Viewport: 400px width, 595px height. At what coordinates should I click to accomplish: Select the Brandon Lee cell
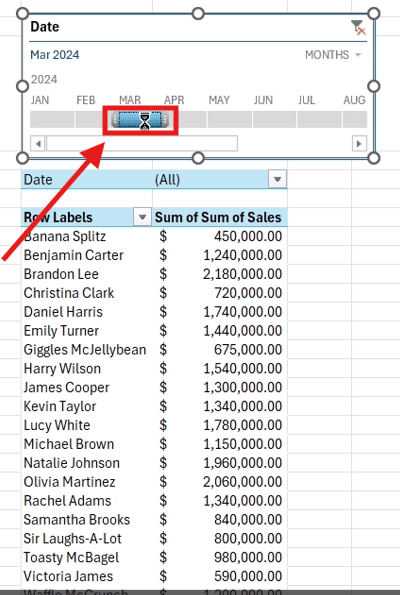click(87, 274)
